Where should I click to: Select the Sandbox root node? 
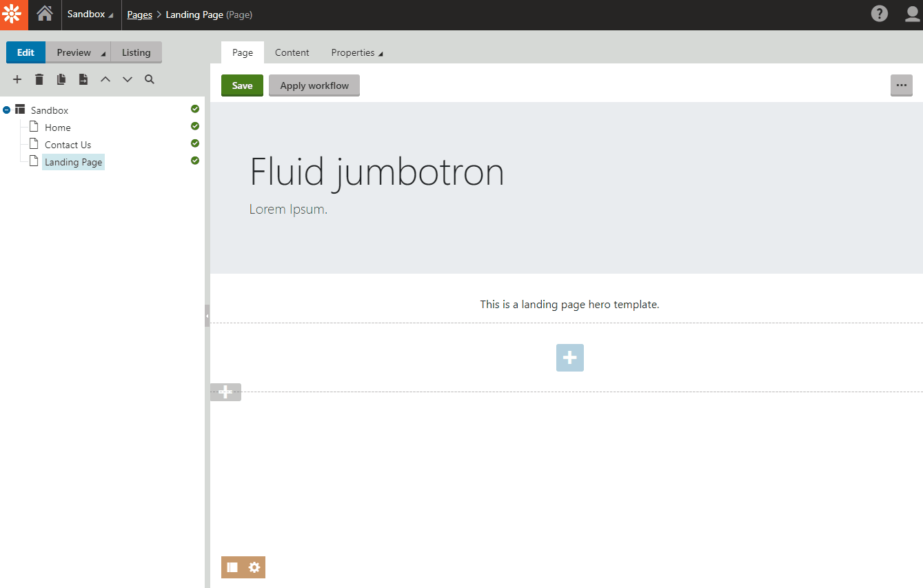pos(50,110)
